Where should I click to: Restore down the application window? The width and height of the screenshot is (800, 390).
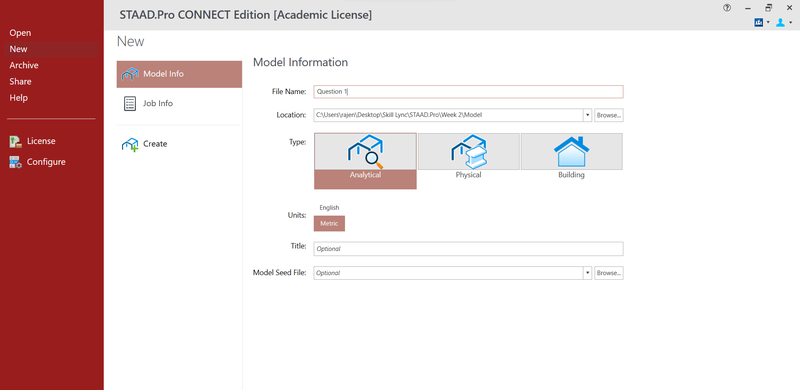[x=768, y=8]
